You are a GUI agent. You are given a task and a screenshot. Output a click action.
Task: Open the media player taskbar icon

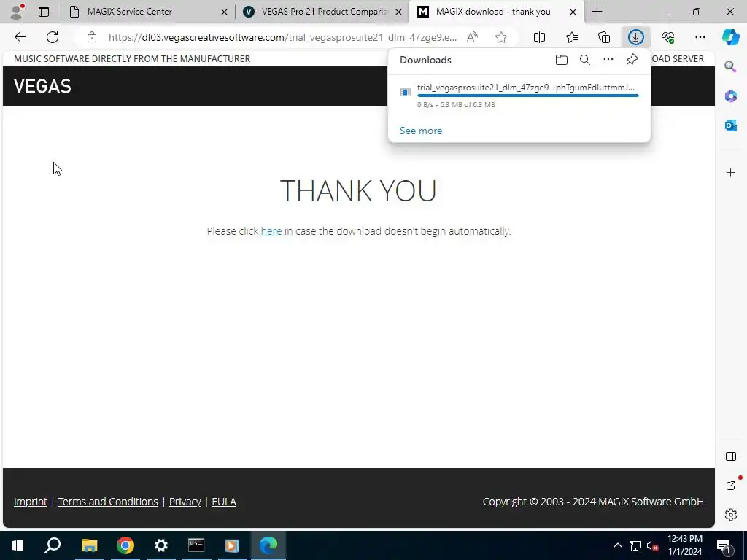[x=232, y=545]
